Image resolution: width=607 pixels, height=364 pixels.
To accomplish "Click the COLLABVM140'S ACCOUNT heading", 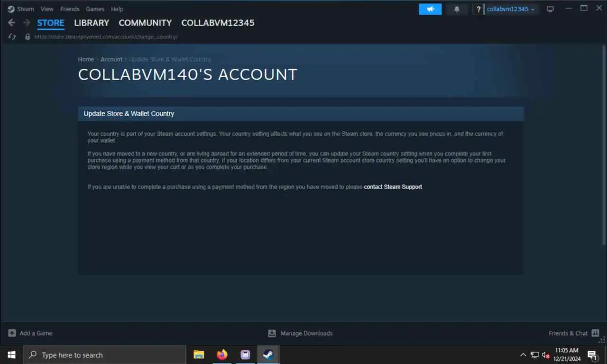I will tap(188, 74).
